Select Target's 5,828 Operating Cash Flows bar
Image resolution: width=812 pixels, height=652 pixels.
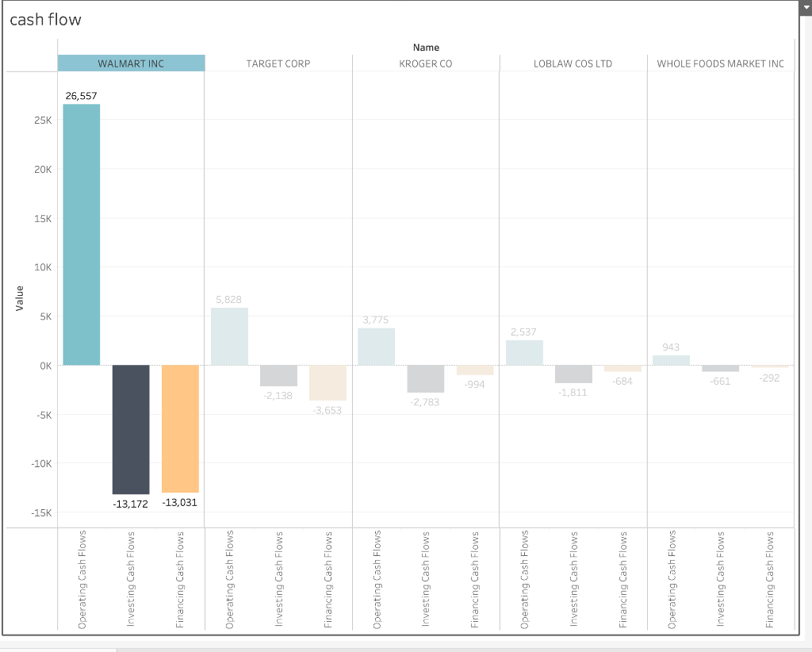pyautogui.click(x=229, y=337)
